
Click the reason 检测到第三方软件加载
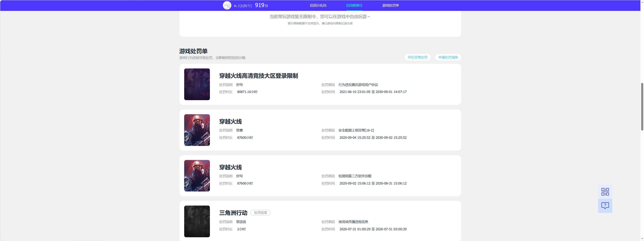coord(355,176)
